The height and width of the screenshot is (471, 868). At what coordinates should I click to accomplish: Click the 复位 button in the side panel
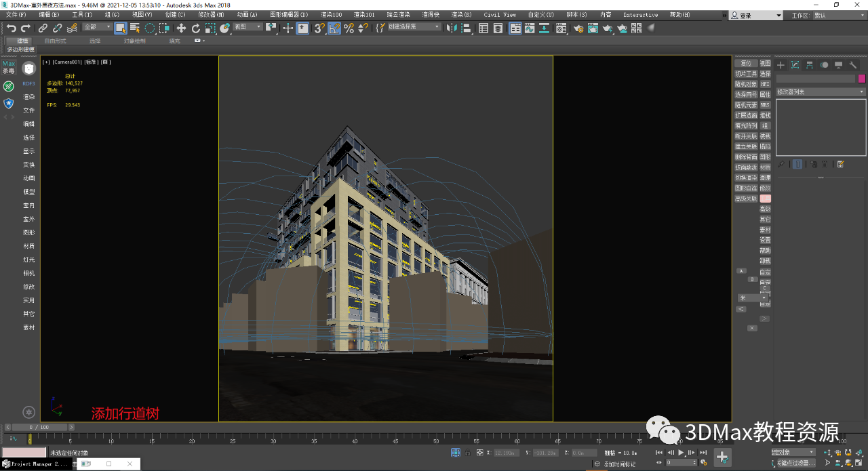[x=747, y=62]
